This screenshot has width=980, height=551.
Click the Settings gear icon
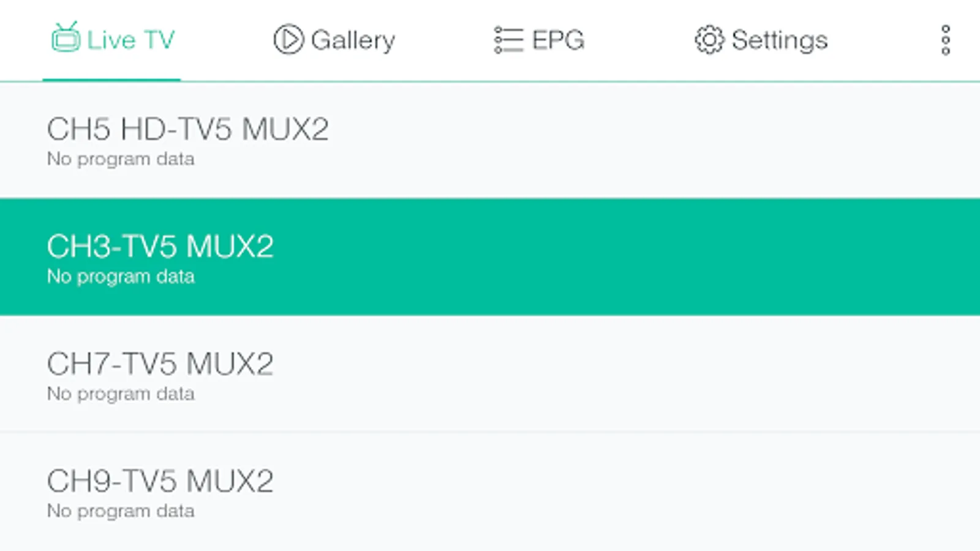tap(709, 40)
